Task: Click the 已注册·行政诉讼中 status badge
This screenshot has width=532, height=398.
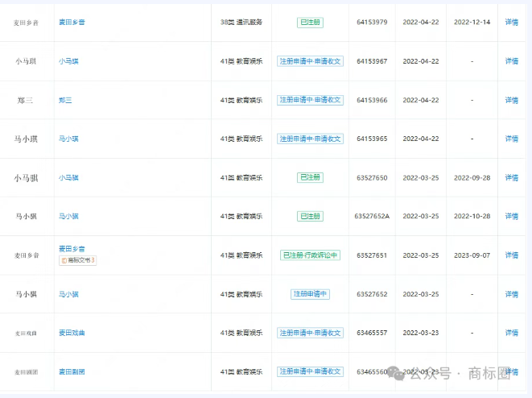Action: point(310,255)
